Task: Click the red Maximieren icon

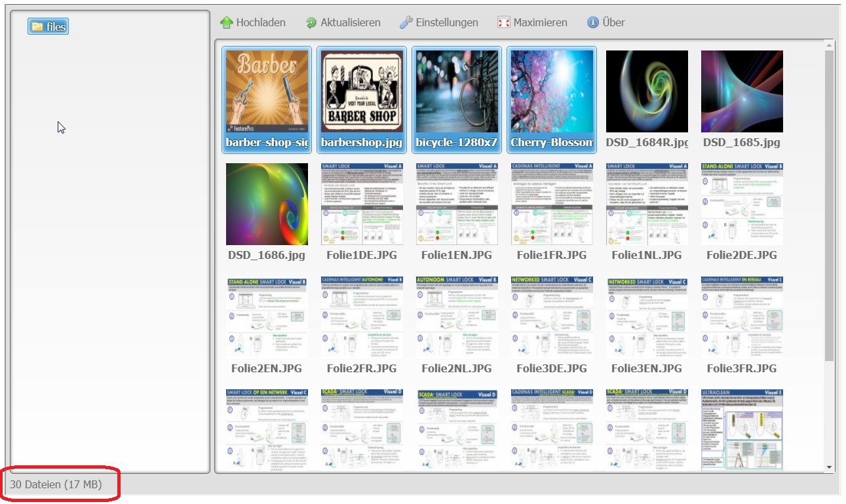Action: coord(503,22)
